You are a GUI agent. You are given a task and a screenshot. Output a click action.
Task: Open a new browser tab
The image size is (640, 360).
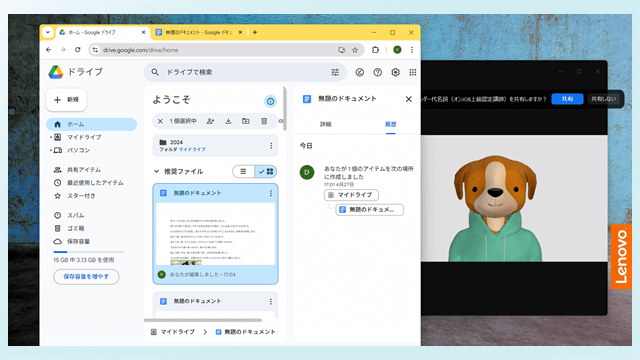pos(255,32)
